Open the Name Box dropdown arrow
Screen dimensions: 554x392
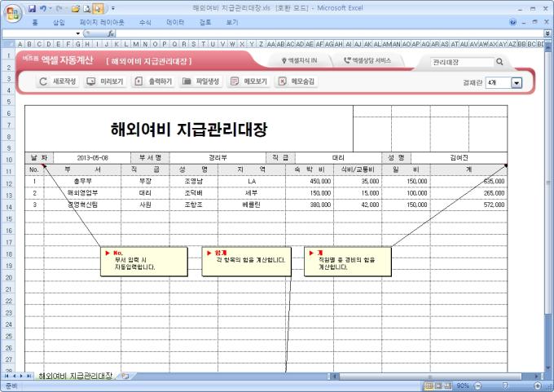tap(77, 33)
